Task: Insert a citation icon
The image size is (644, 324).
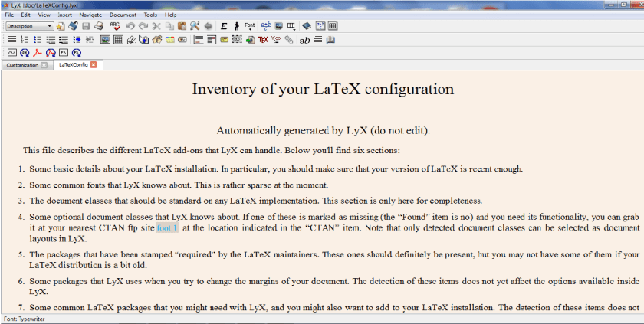Action: (157, 40)
